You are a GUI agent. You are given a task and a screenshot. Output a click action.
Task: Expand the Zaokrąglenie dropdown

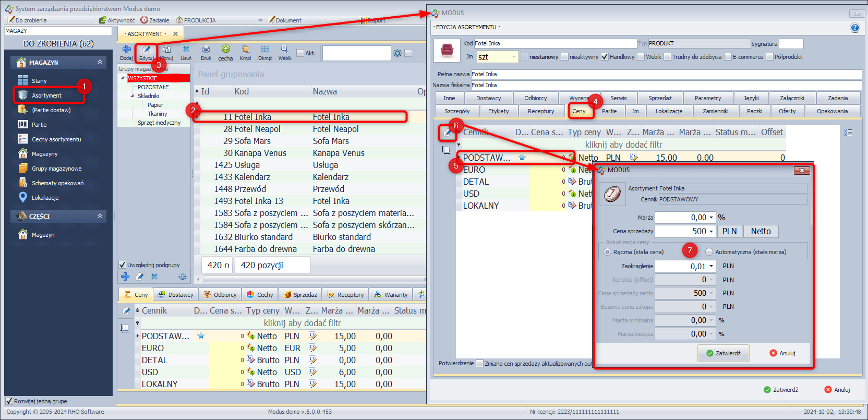(x=711, y=267)
